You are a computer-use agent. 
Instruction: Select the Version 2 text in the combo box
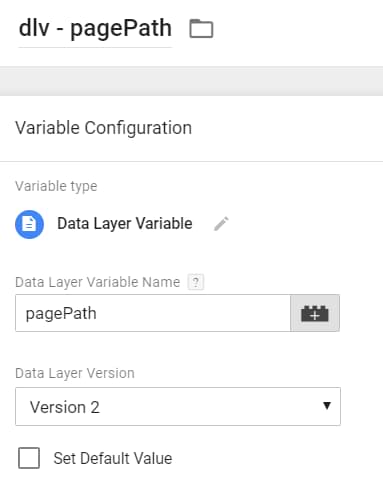(x=65, y=407)
